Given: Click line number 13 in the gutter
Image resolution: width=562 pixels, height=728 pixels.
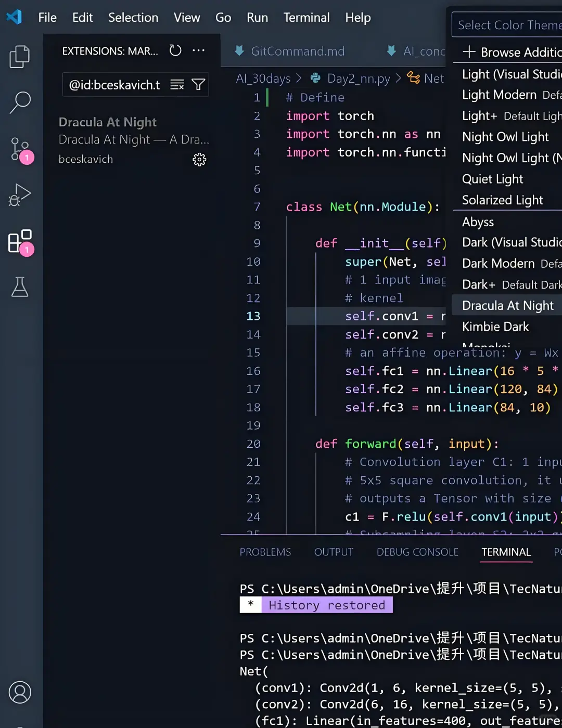Looking at the screenshot, I should click(x=253, y=316).
